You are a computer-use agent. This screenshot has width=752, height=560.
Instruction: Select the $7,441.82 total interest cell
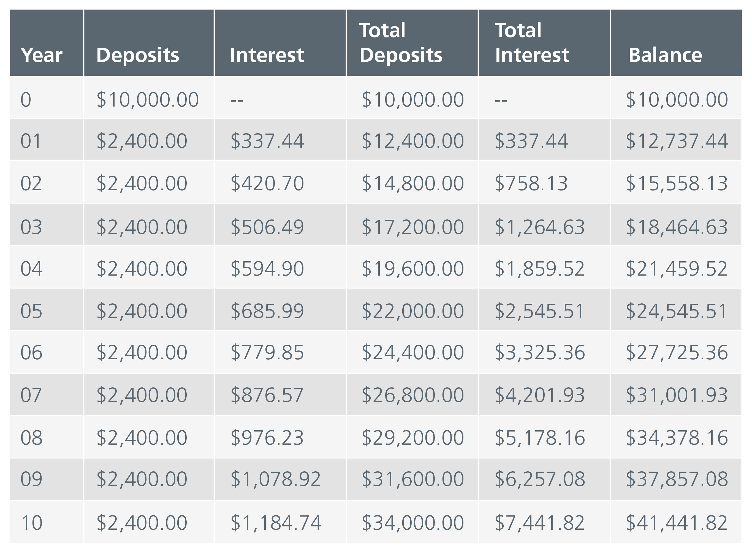(x=539, y=522)
